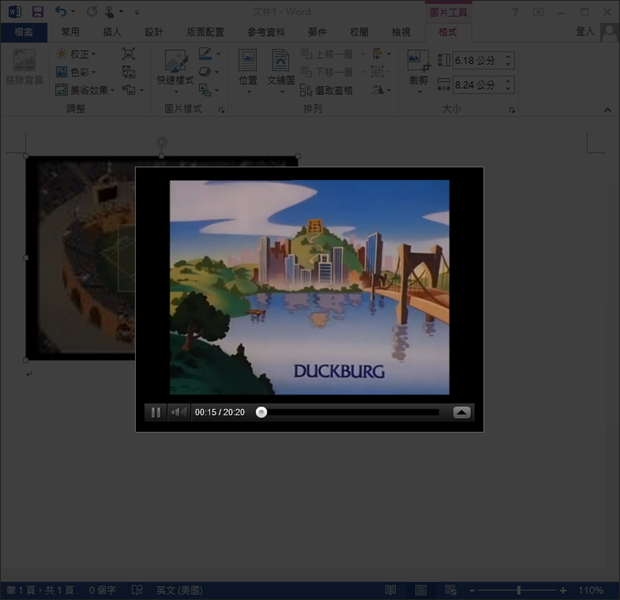
Task: Open the Quick Styles (快速樣式) gallery
Action: click(x=176, y=71)
